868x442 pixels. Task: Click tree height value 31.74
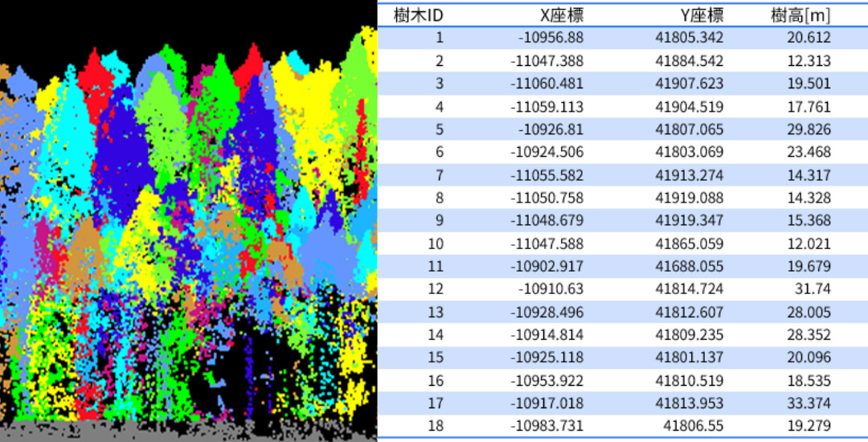tap(814, 289)
